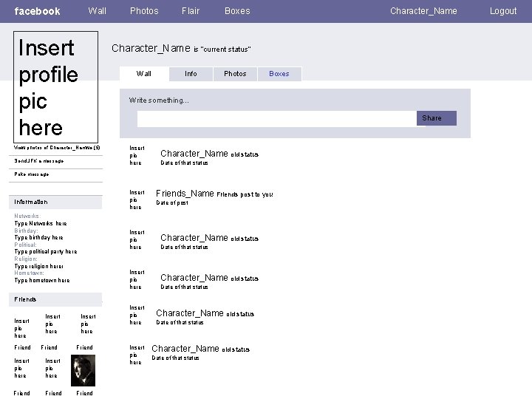The width and height of the screenshot is (532, 399).
Task: Click the large 'Insert profile pic here' placeholder
Action: coord(55,87)
